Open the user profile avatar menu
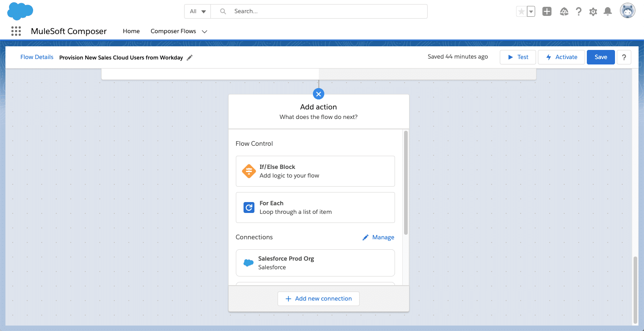The height and width of the screenshot is (331, 644). coord(627,10)
